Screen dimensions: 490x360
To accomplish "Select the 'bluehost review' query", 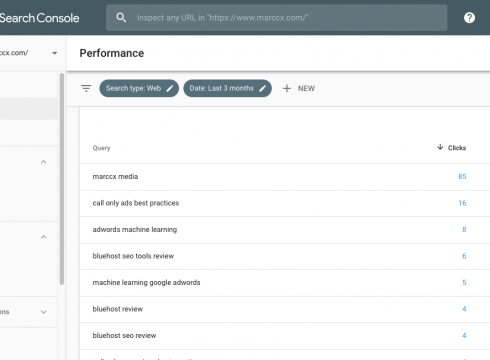I will point(285,309).
